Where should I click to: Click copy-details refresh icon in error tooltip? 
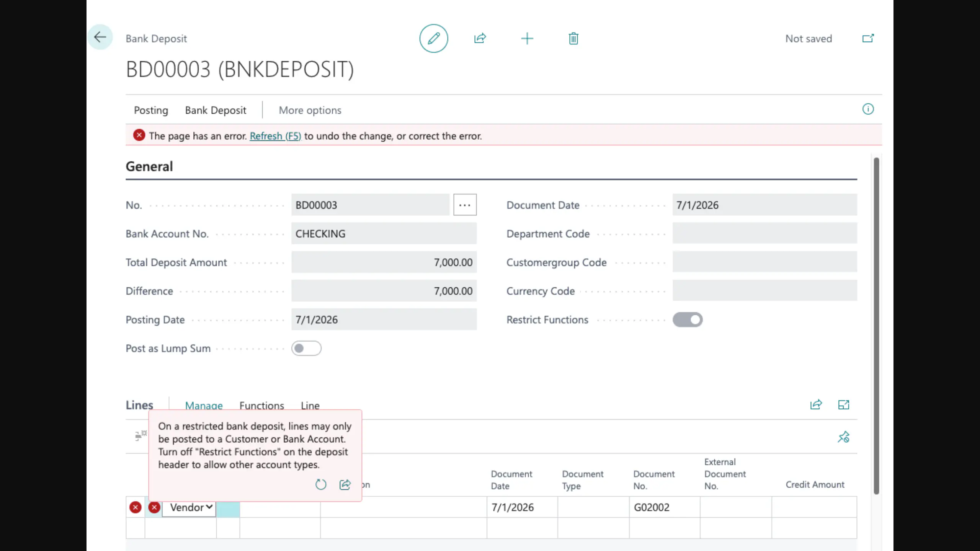(321, 485)
